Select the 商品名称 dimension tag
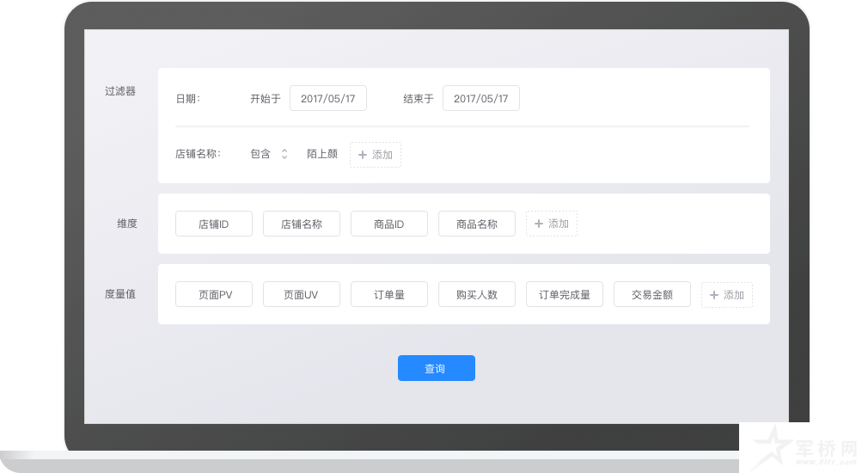Image resolution: width=868 pixels, height=473 pixels. tap(476, 224)
